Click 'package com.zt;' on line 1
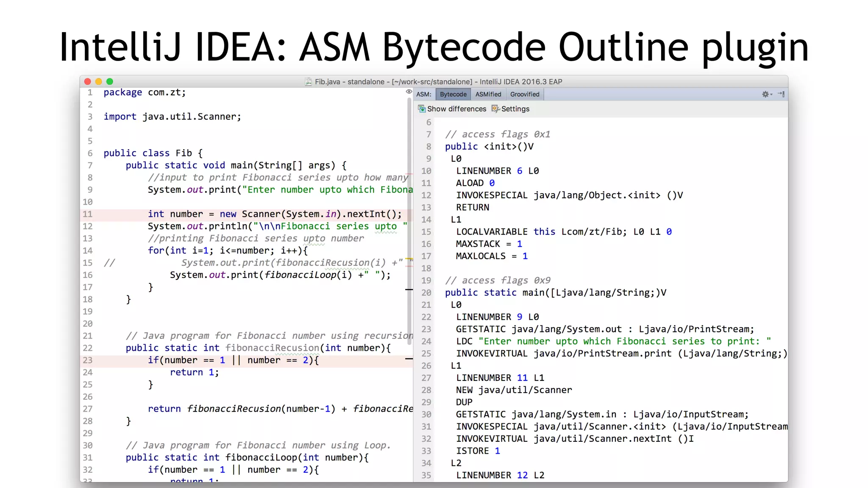The width and height of the screenshot is (868, 488). [x=145, y=92]
